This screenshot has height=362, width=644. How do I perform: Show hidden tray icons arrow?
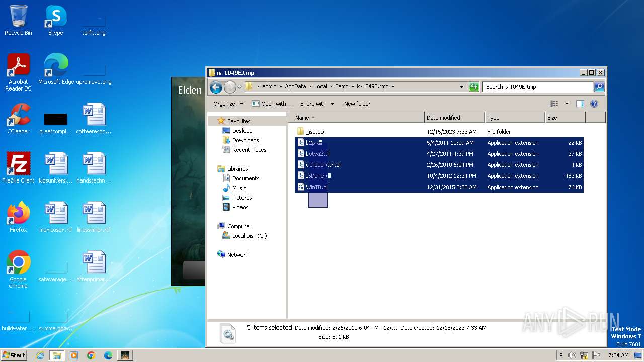point(561,355)
